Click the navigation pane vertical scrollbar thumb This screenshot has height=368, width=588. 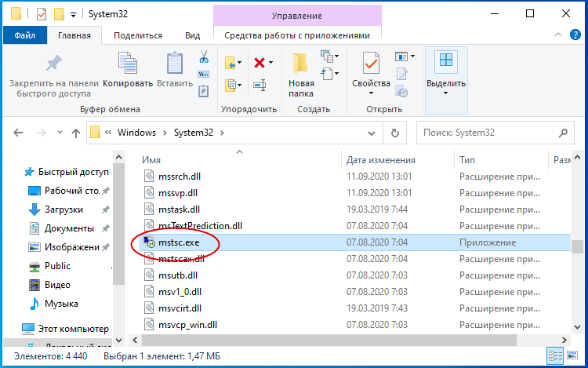(x=118, y=224)
